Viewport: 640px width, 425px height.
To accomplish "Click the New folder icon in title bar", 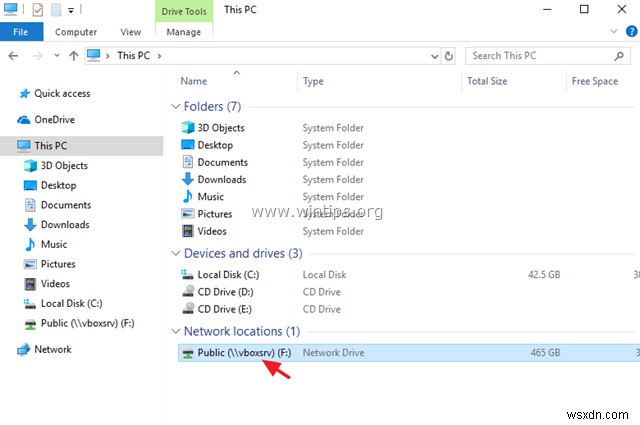I will click(x=56, y=9).
